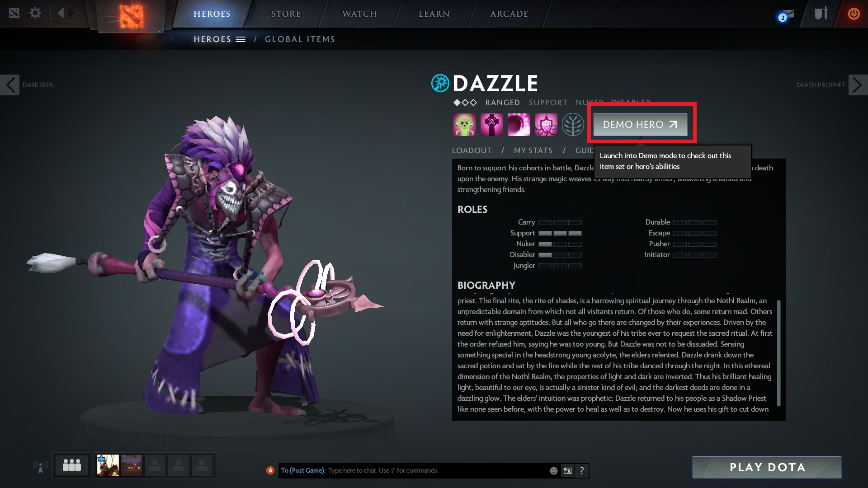Go to next hero Death Prophet arrow
Screen dimensions: 868x488
(858, 84)
